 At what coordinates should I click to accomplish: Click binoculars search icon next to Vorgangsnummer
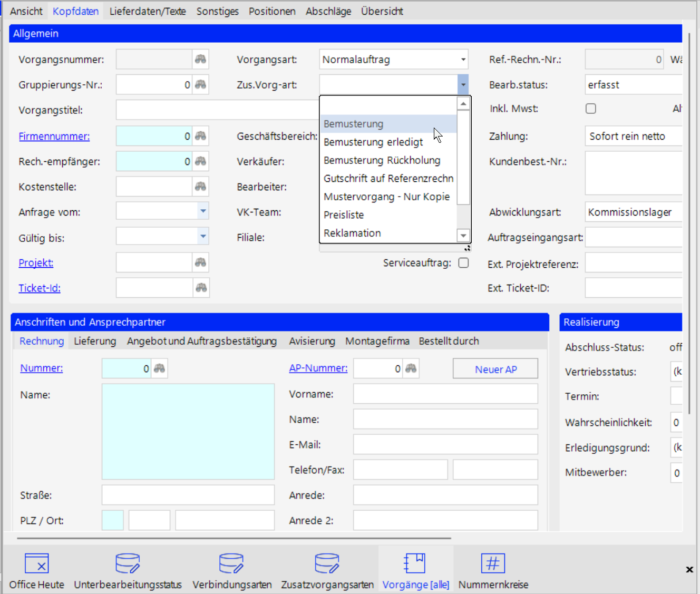(200, 59)
